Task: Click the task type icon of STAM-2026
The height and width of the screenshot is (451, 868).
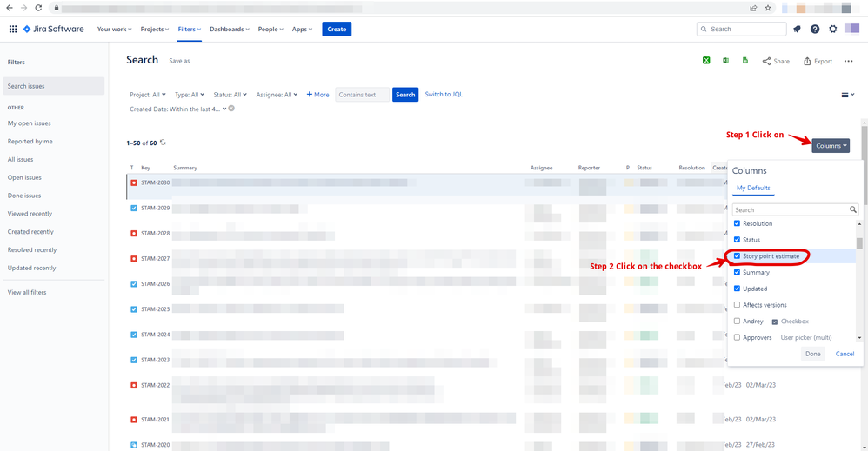Action: pyautogui.click(x=133, y=284)
